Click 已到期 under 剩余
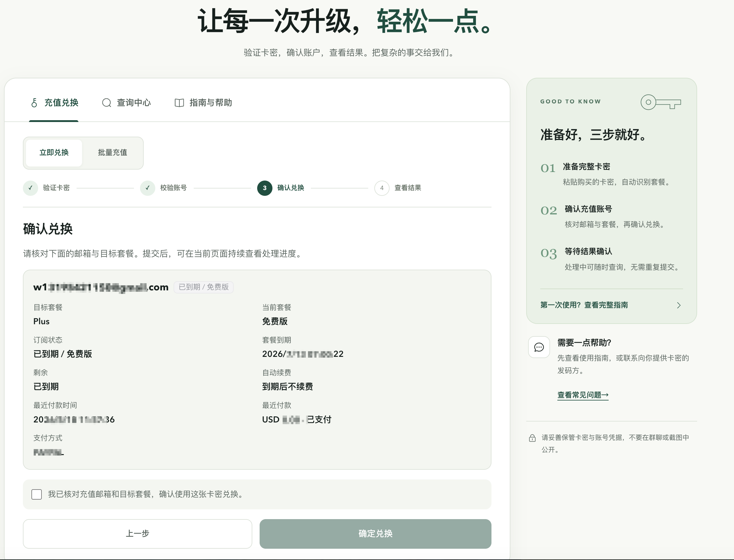Screen dimensions: 734x560 point(46,387)
